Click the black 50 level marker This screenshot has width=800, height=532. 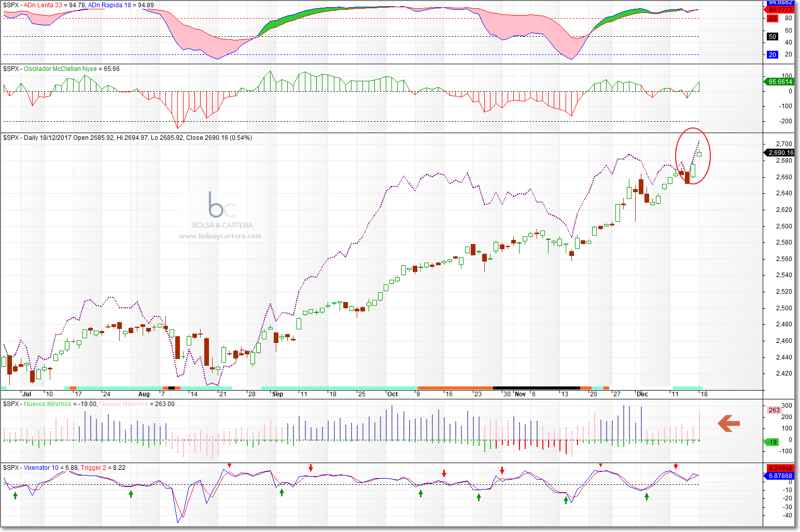pyautogui.click(x=773, y=36)
